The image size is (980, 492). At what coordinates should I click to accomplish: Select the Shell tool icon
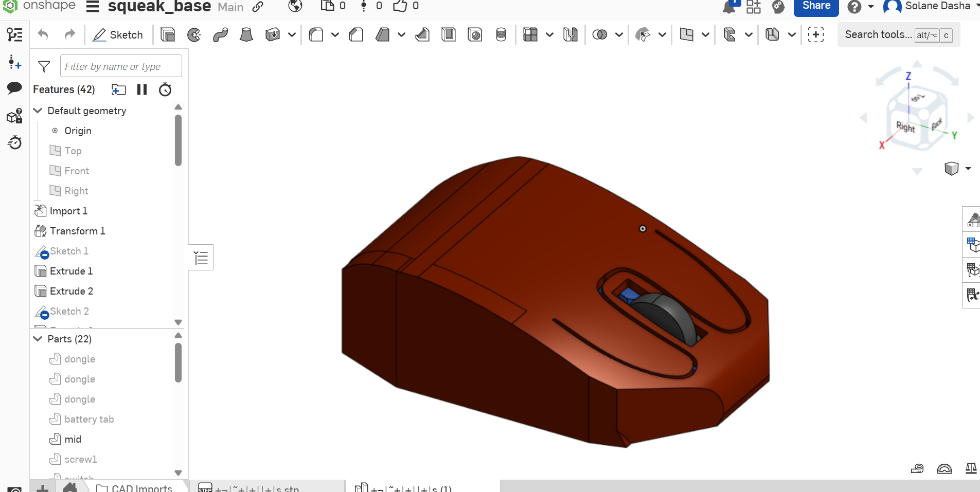click(449, 34)
